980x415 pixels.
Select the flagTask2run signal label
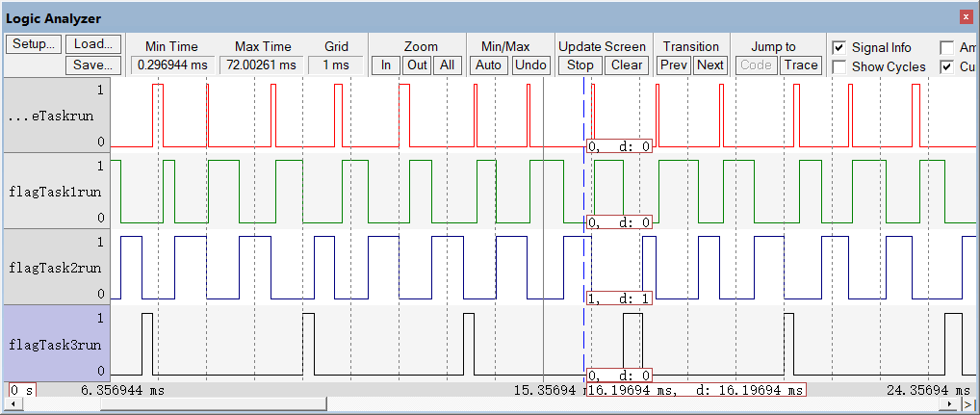(x=57, y=267)
